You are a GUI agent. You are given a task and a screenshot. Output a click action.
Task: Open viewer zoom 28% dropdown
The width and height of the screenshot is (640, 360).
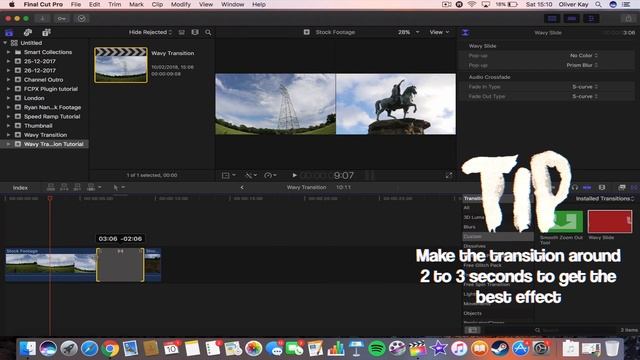(408, 32)
